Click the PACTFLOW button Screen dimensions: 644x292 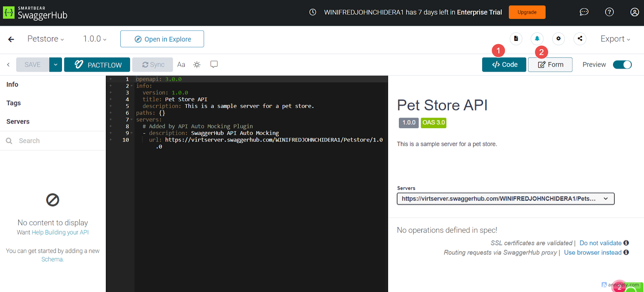[97, 64]
